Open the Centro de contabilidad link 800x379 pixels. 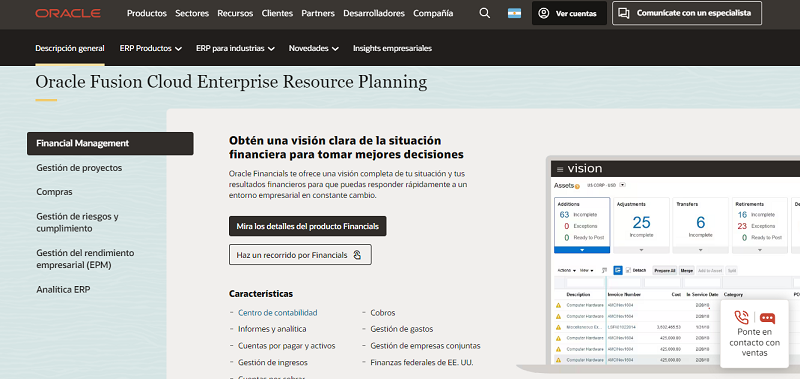coord(278,313)
